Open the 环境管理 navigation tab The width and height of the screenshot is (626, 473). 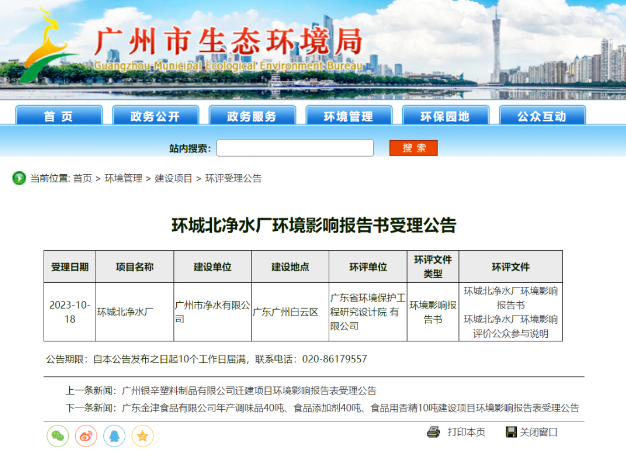point(349,116)
